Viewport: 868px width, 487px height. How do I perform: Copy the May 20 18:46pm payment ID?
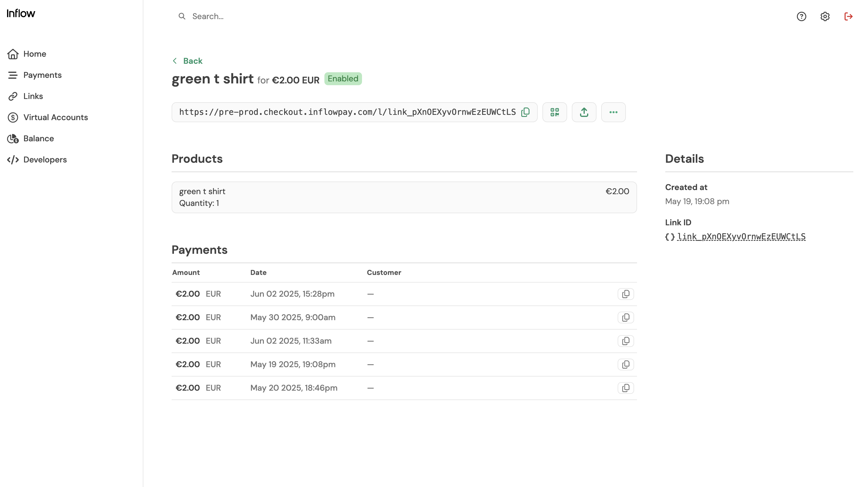pos(625,388)
